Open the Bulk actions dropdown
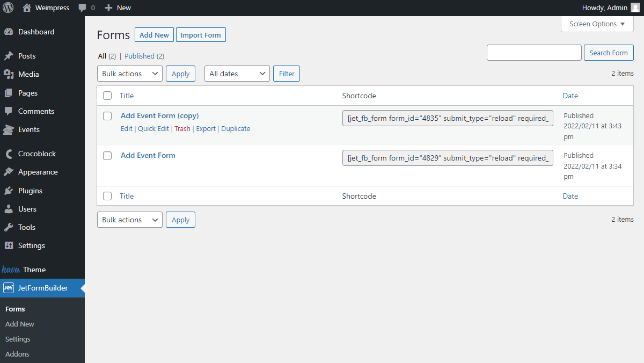The height and width of the screenshot is (363, 644). pyautogui.click(x=129, y=74)
